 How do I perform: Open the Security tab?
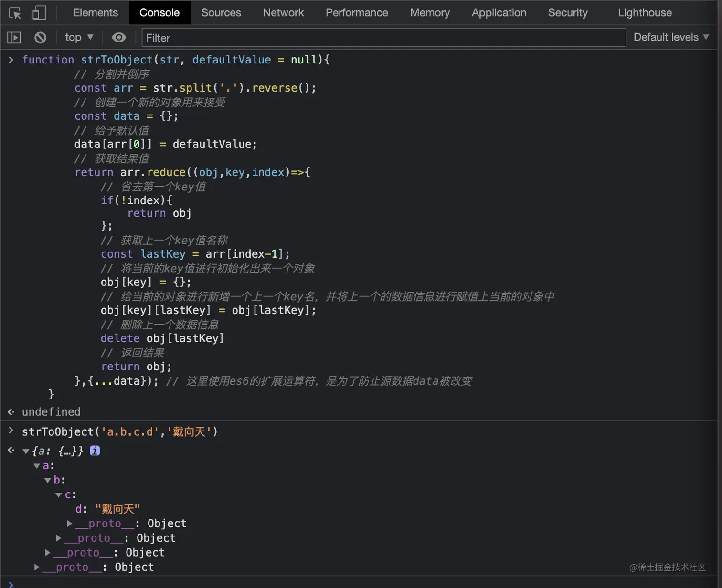coord(568,13)
